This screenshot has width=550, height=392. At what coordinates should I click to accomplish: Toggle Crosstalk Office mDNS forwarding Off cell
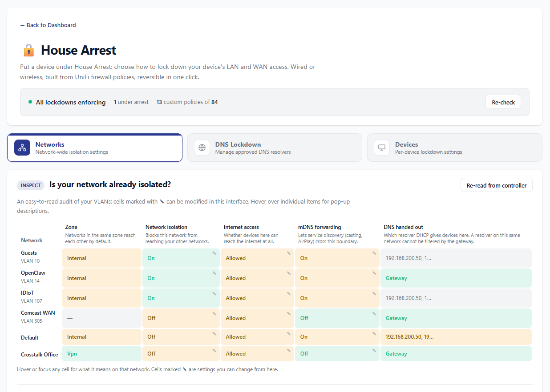click(337, 354)
